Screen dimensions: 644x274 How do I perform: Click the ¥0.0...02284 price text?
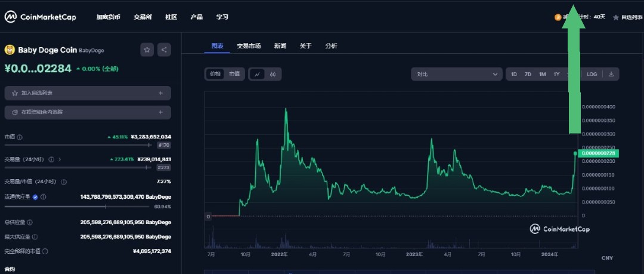38,68
